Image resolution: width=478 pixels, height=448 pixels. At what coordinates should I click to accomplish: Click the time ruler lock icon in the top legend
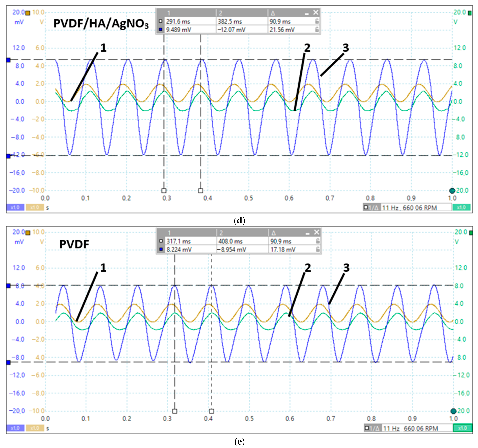tap(317, 21)
